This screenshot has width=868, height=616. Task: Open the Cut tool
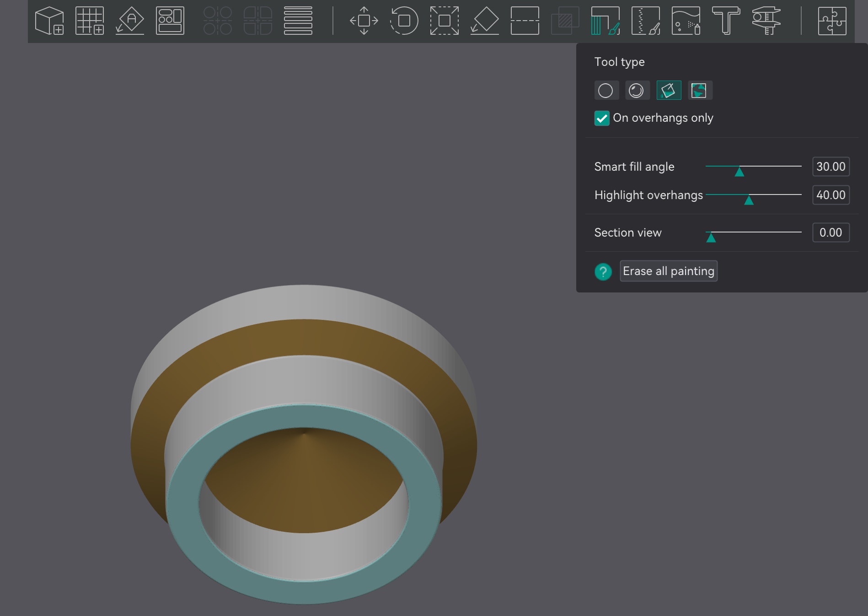click(x=524, y=21)
